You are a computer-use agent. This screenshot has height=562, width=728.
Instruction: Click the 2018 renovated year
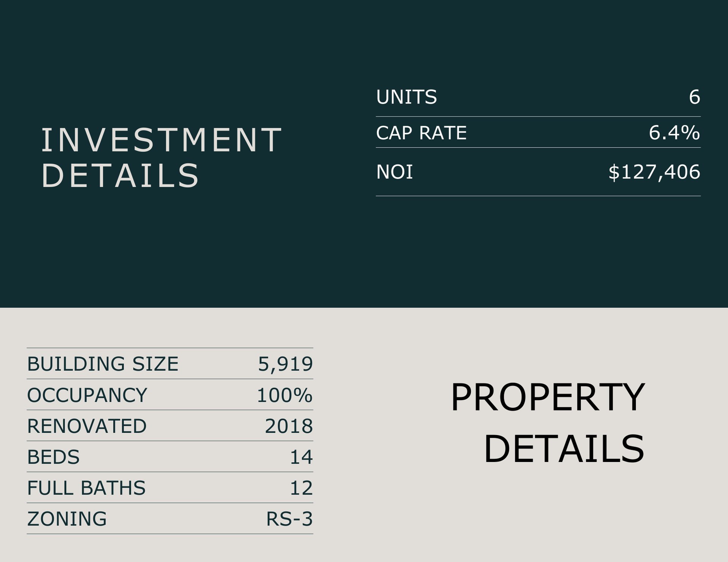point(289,426)
